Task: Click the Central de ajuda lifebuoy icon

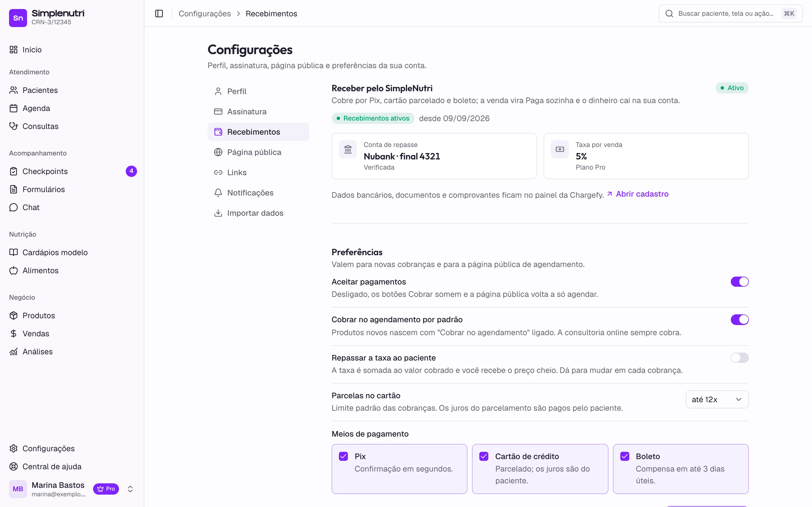Action: pyautogui.click(x=14, y=466)
